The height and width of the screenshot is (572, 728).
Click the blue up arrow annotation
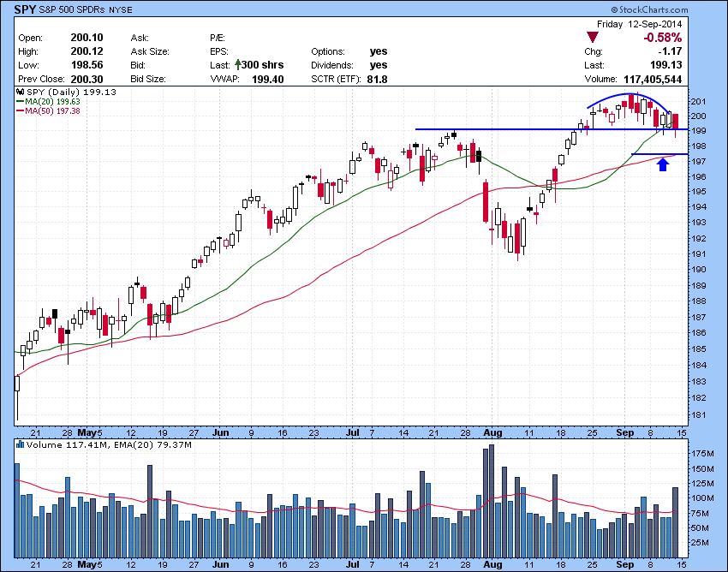click(x=663, y=164)
